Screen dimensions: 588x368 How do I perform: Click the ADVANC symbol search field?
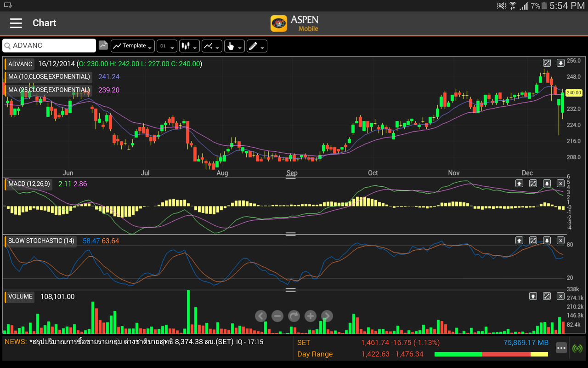pyautogui.click(x=49, y=46)
